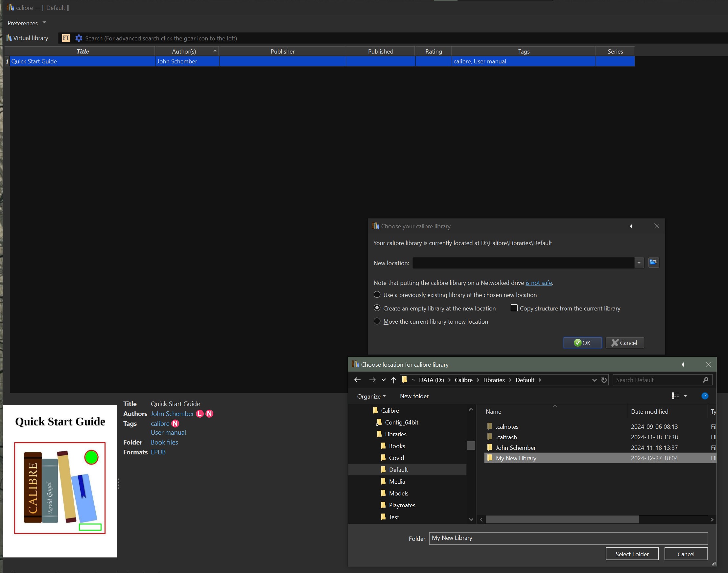Sort books by Author(s) column header
The height and width of the screenshot is (573, 728).
(x=184, y=51)
